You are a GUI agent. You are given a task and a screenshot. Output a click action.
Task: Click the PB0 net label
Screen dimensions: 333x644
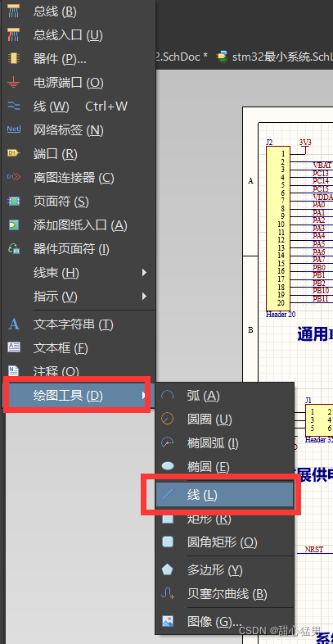pyautogui.click(x=319, y=267)
